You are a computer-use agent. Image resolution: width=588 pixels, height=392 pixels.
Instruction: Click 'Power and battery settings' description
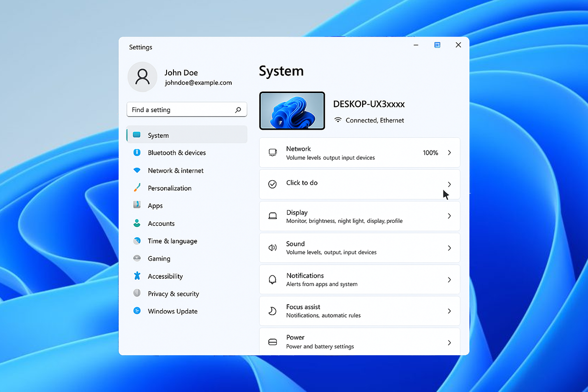coord(320,346)
